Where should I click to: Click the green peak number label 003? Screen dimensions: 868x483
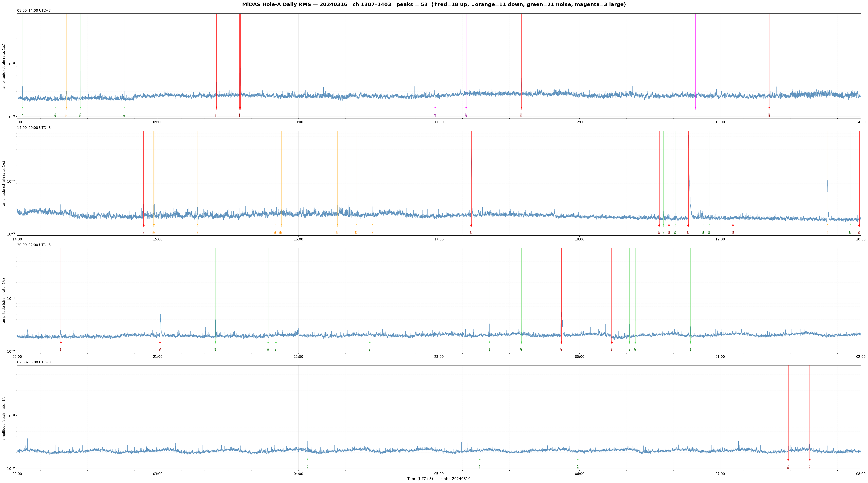click(80, 115)
